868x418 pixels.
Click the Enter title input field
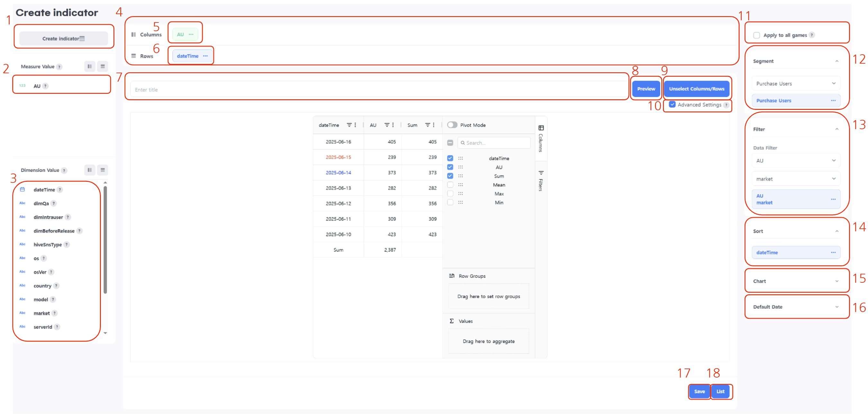coord(377,90)
